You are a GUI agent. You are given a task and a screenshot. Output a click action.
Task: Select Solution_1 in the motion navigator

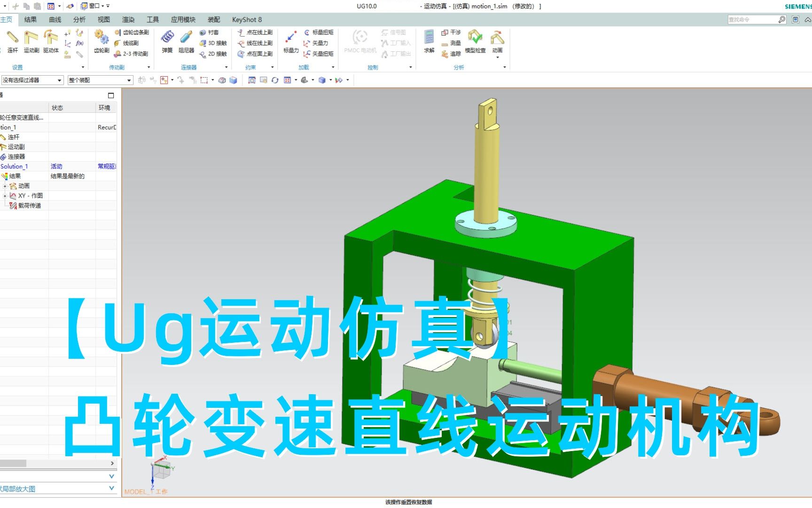[16, 166]
